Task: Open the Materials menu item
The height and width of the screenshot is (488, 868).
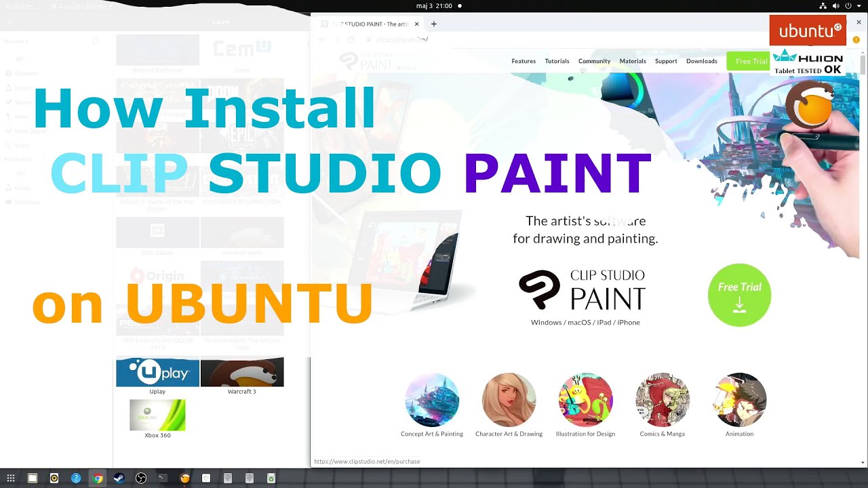Action: pyautogui.click(x=633, y=61)
